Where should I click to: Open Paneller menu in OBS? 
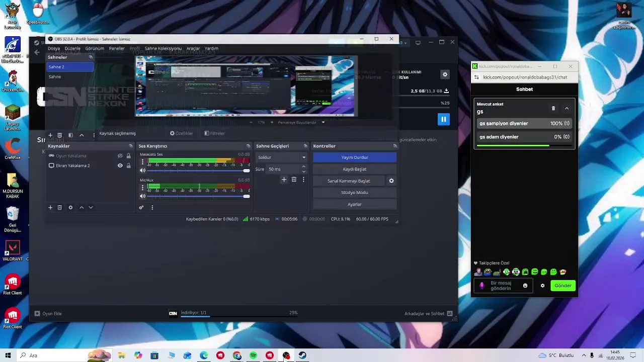(117, 48)
